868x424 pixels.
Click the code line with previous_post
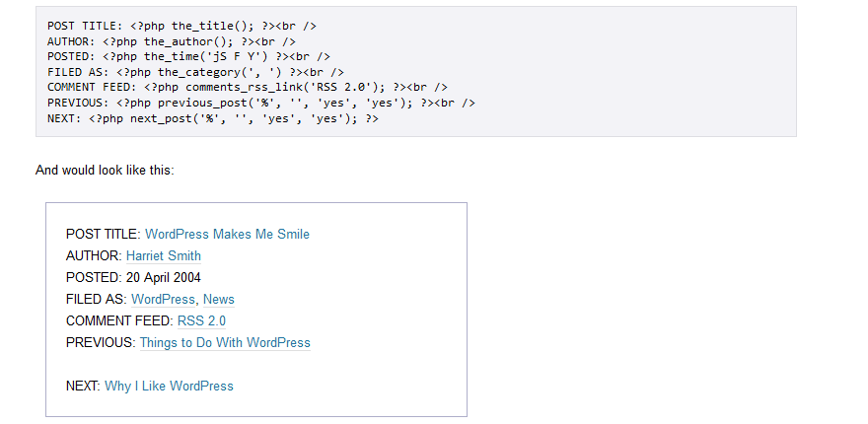point(261,103)
